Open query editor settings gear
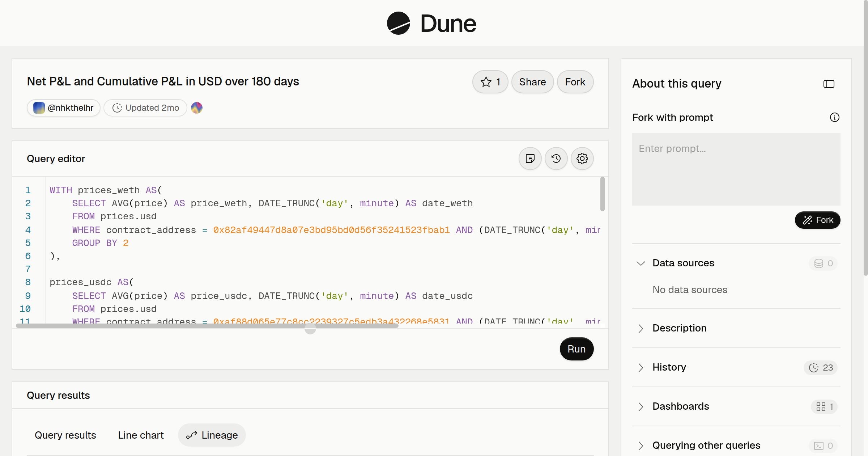 582,159
